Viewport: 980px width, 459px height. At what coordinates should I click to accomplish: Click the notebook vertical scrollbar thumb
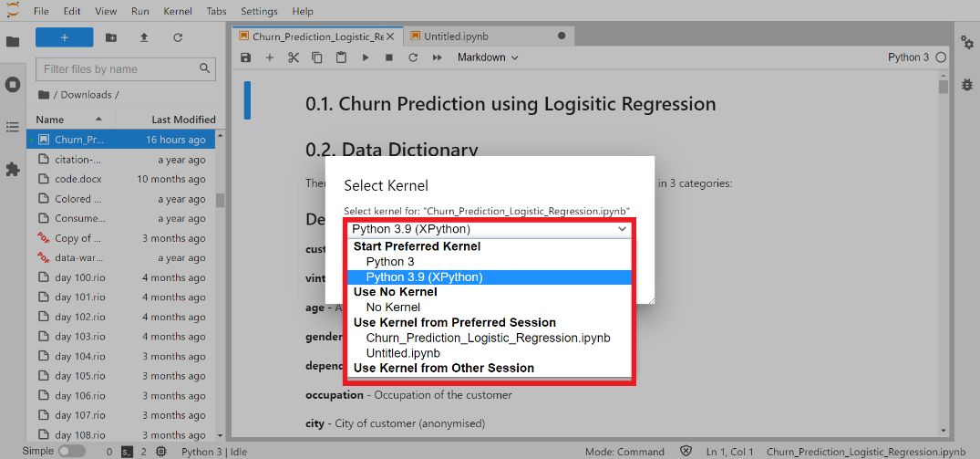[x=944, y=86]
